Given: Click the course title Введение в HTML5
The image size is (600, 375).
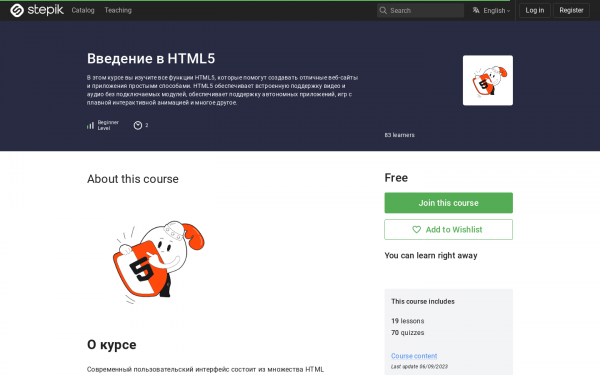Looking at the screenshot, I should [x=151, y=59].
